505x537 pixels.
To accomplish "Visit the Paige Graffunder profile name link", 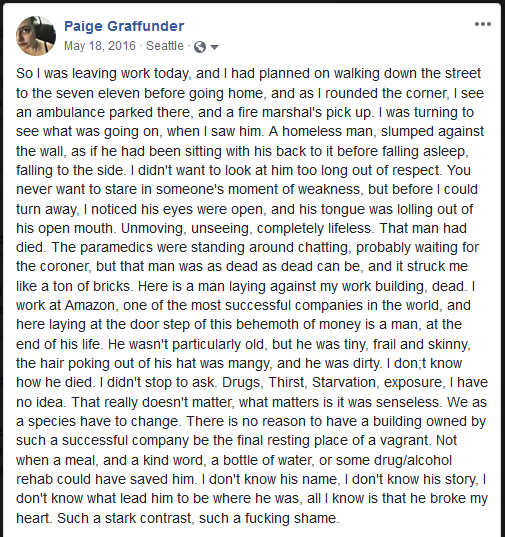I will [124, 26].
